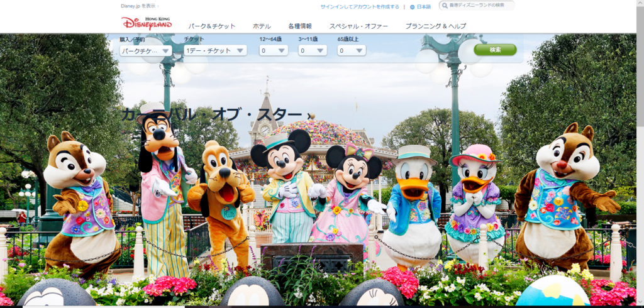Open the 3〜11歳 quantity dropdown
Screen dimensions: 644x308
(313, 50)
